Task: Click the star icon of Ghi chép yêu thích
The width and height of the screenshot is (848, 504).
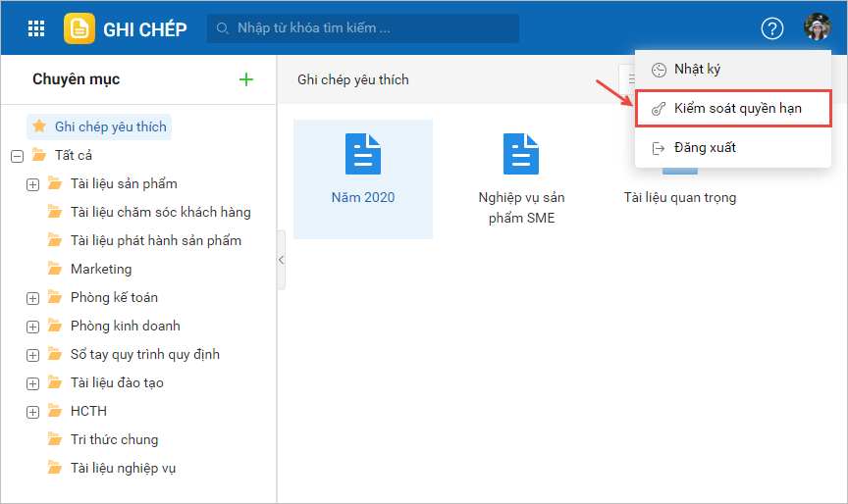Action: pyautogui.click(x=39, y=126)
